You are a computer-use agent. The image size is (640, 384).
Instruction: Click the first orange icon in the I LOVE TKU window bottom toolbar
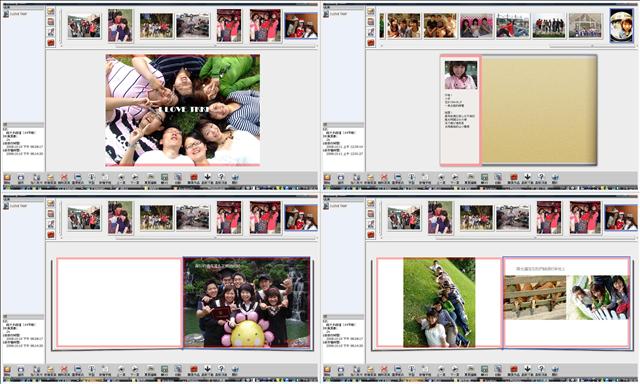point(7,177)
